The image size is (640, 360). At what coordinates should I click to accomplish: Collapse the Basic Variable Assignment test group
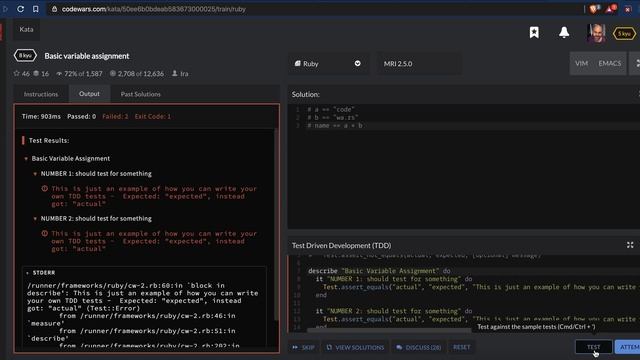[26, 158]
